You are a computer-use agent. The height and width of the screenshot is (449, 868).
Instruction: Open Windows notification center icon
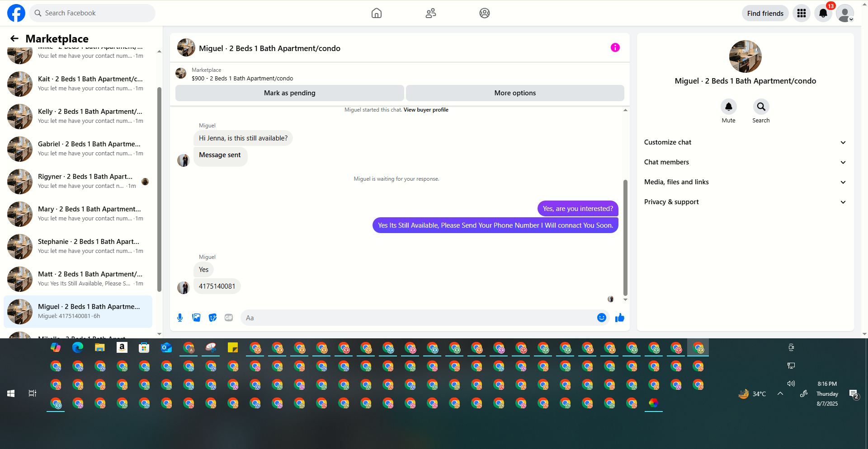[x=854, y=394]
